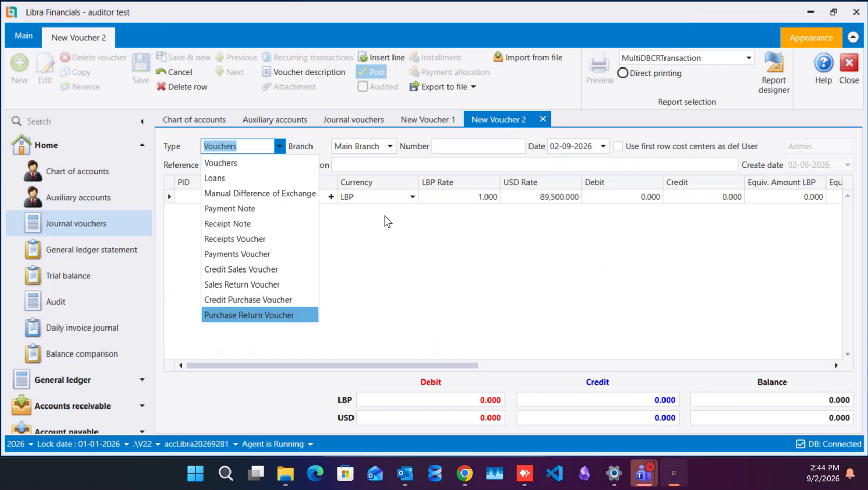
Task: Tick 'Use first row cost centers' checkbox
Action: point(618,146)
